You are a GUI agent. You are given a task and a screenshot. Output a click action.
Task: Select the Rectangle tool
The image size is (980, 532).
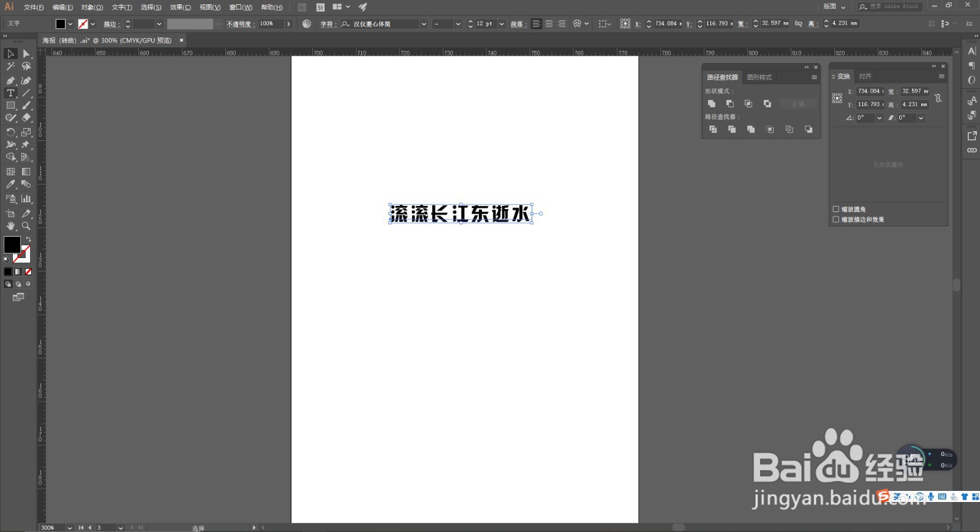(10, 105)
